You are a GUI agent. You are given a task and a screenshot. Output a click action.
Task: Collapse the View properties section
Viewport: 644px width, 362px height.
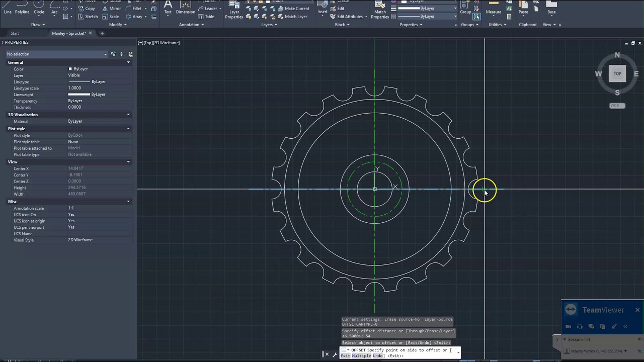tap(128, 162)
